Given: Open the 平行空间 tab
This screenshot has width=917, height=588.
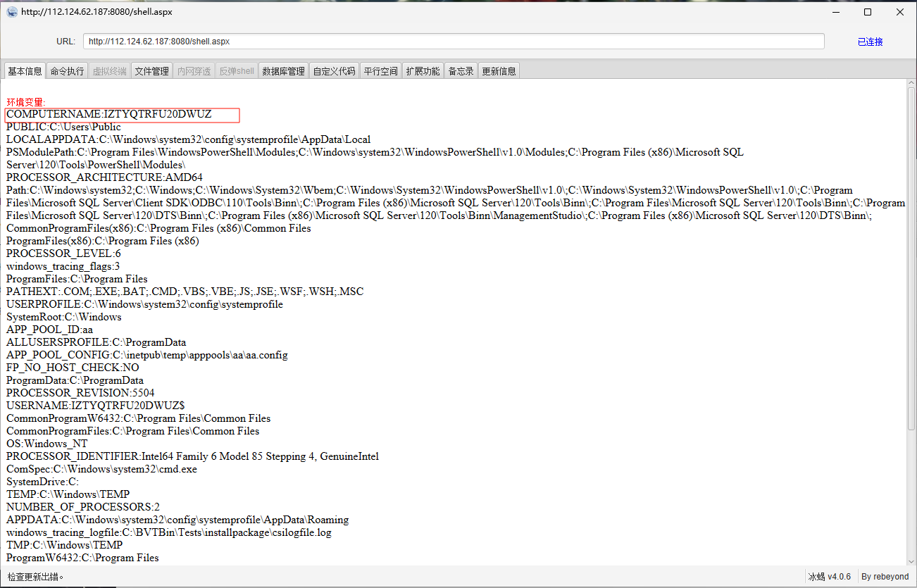Looking at the screenshot, I should click(x=381, y=71).
